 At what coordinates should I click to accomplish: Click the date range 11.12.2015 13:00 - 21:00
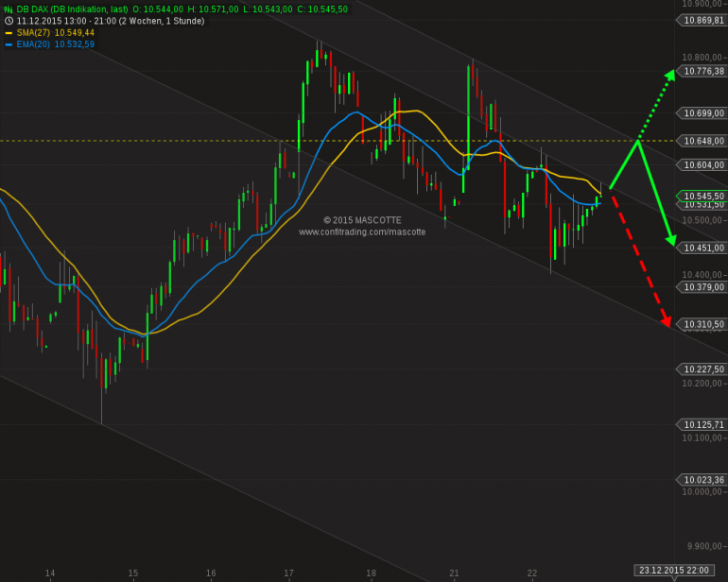click(x=66, y=21)
